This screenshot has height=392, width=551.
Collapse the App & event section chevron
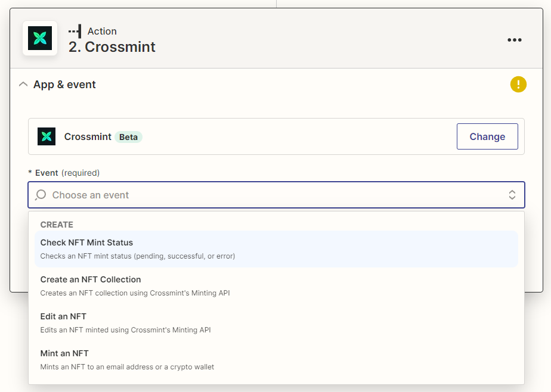pos(23,85)
